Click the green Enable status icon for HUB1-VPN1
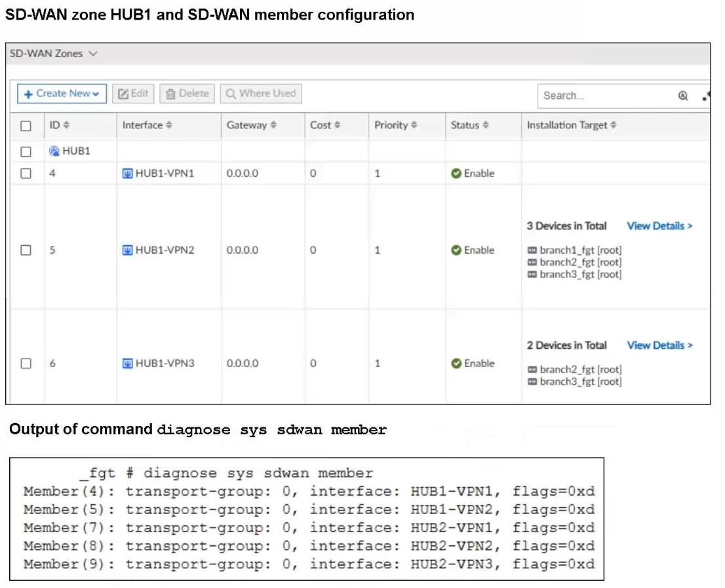 pyautogui.click(x=456, y=173)
